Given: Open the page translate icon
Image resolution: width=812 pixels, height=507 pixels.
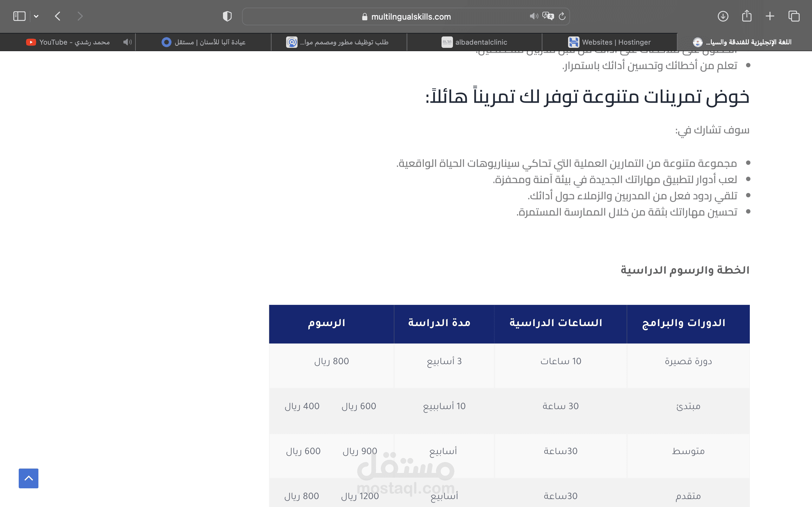Looking at the screenshot, I should pyautogui.click(x=548, y=16).
